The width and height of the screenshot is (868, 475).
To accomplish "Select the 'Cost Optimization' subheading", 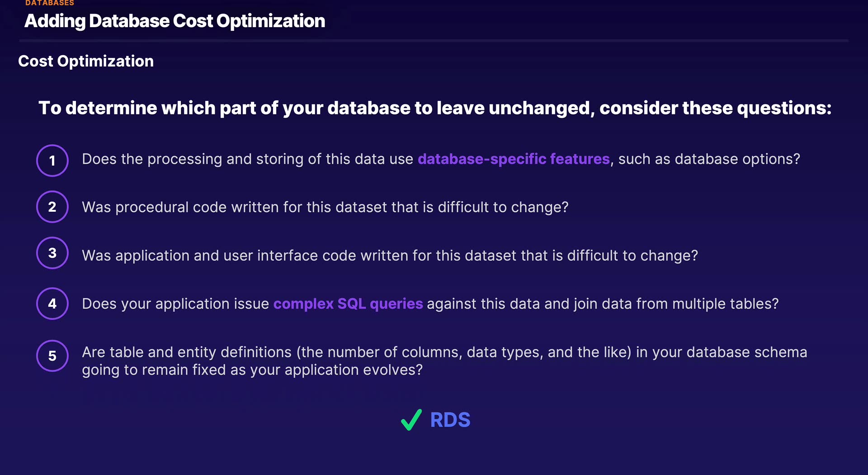I will click(x=86, y=61).
